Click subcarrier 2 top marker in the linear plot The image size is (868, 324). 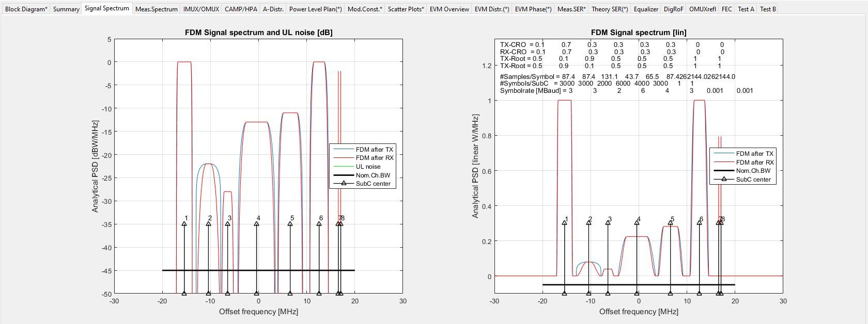pyautogui.click(x=588, y=222)
